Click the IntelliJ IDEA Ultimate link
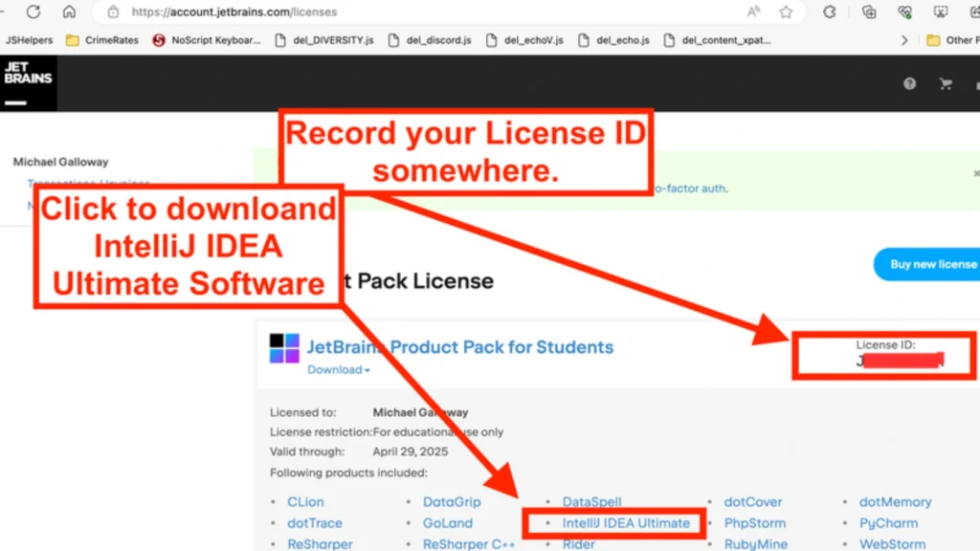 (626, 523)
